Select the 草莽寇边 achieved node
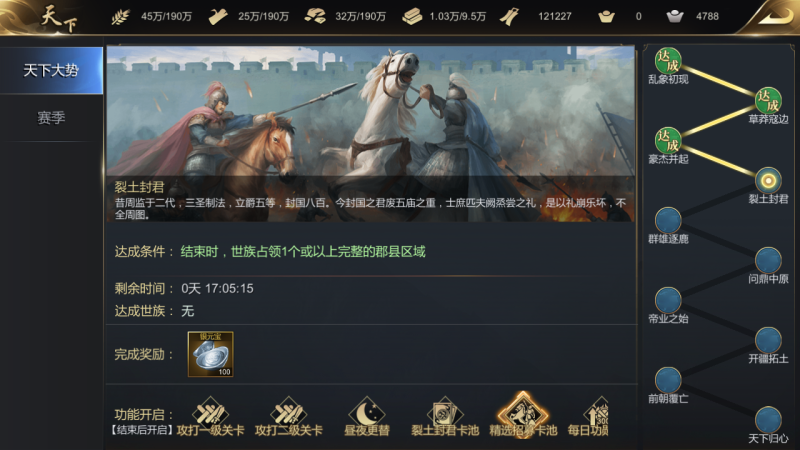The height and width of the screenshot is (450, 800). coord(768,101)
